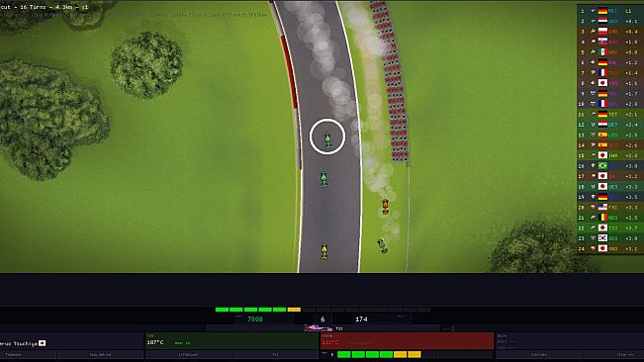Click the +2.4 gap in position 12 row
Image resolution: width=644 pixels, height=362 pixels.
tap(631, 125)
